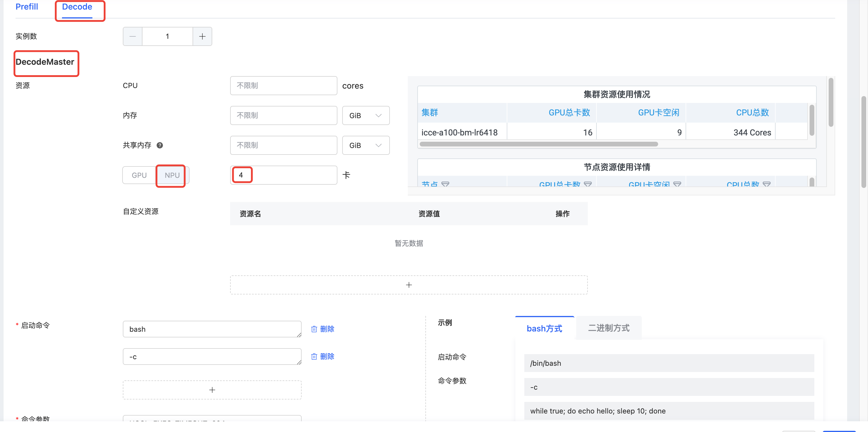Click the trash icon to delete the -c command
868x432 pixels.
[314, 357]
